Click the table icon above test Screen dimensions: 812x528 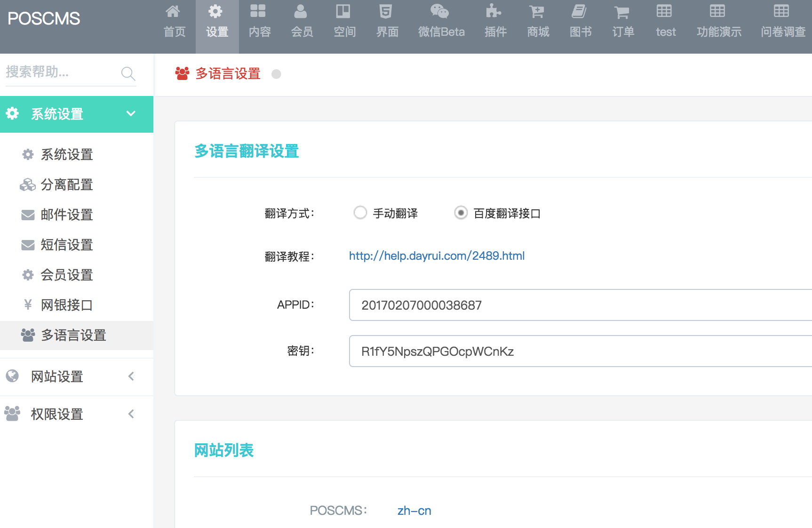click(664, 11)
